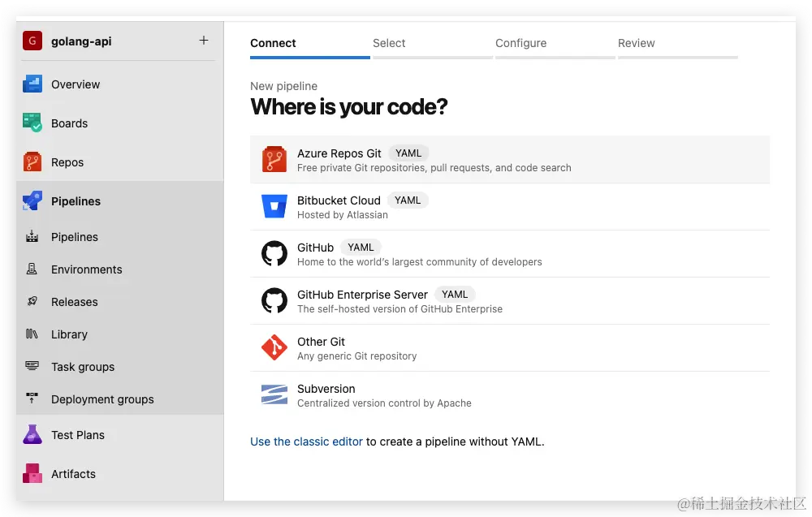812x517 pixels.
Task: Click 'Free private Git repositories' description
Action: [x=434, y=168]
